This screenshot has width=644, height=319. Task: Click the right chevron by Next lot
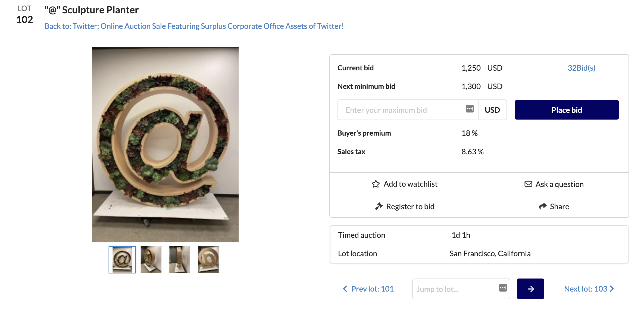(612, 289)
